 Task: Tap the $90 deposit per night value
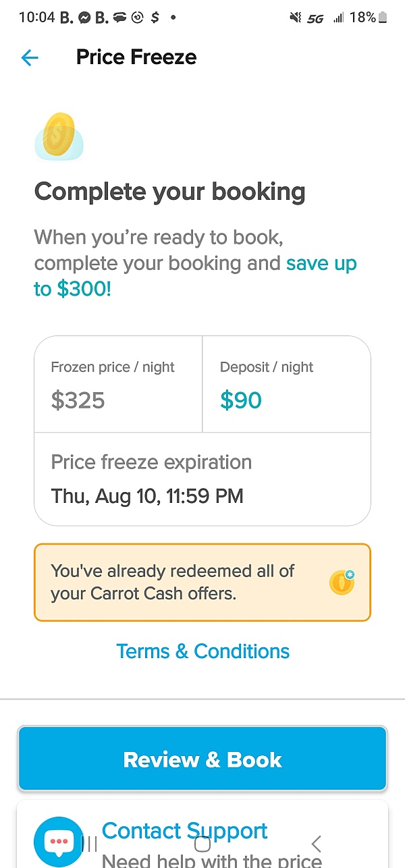pos(240,400)
